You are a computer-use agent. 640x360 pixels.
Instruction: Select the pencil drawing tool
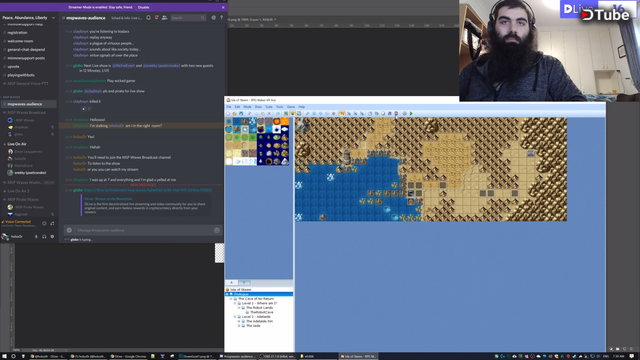(x=307, y=113)
